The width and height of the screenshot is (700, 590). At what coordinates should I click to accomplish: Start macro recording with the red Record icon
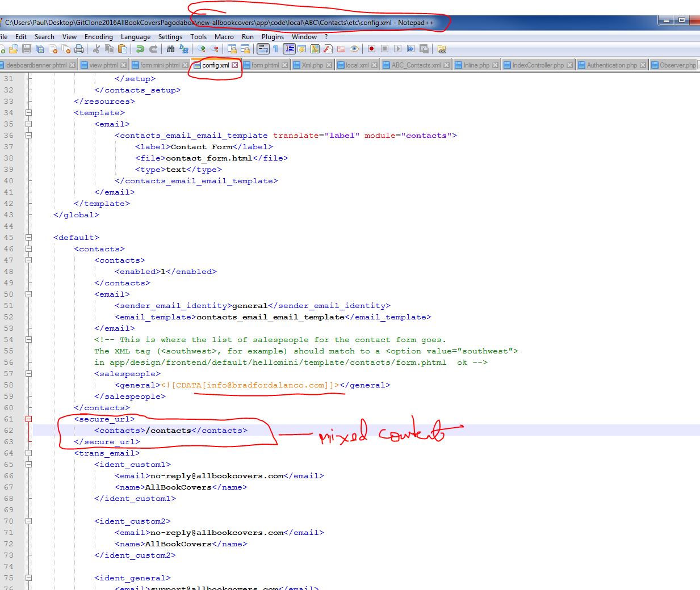(x=371, y=49)
